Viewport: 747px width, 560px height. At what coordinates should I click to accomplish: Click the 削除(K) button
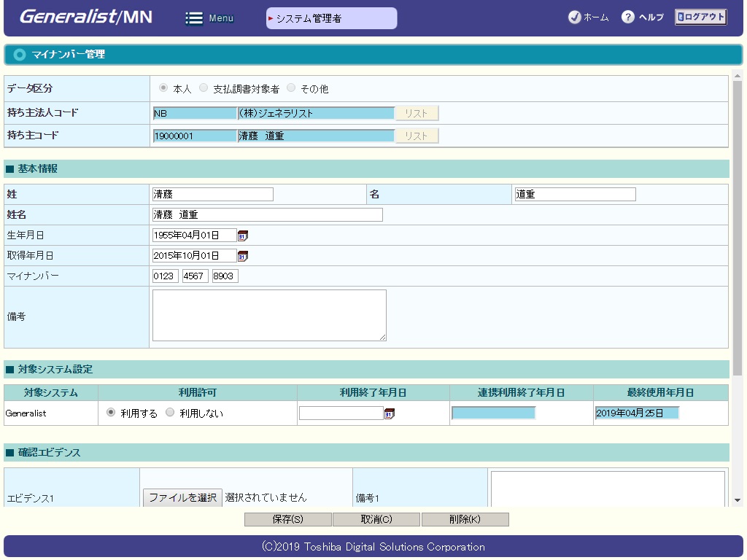point(465,520)
